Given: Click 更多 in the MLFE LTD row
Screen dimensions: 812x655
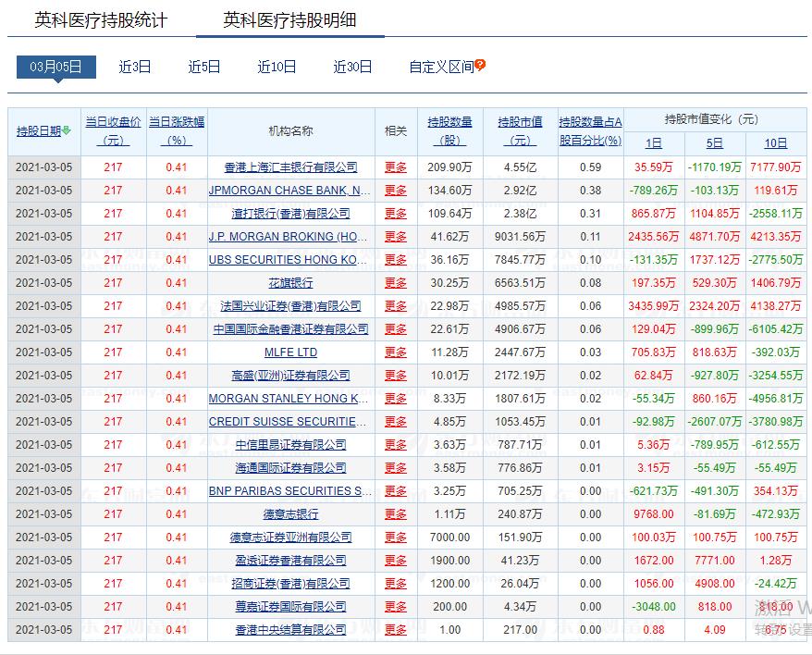Looking at the screenshot, I should [396, 352].
